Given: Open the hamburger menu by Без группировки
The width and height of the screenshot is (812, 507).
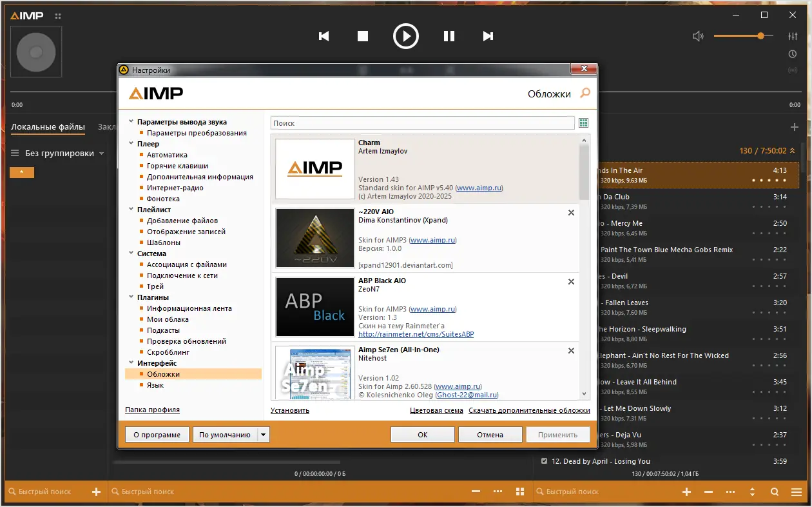Looking at the screenshot, I should (x=15, y=154).
